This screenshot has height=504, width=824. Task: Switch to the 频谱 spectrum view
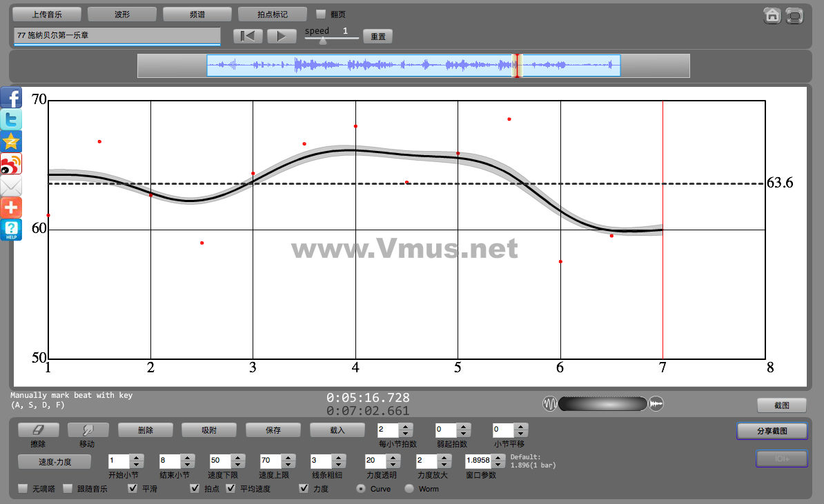tap(197, 14)
